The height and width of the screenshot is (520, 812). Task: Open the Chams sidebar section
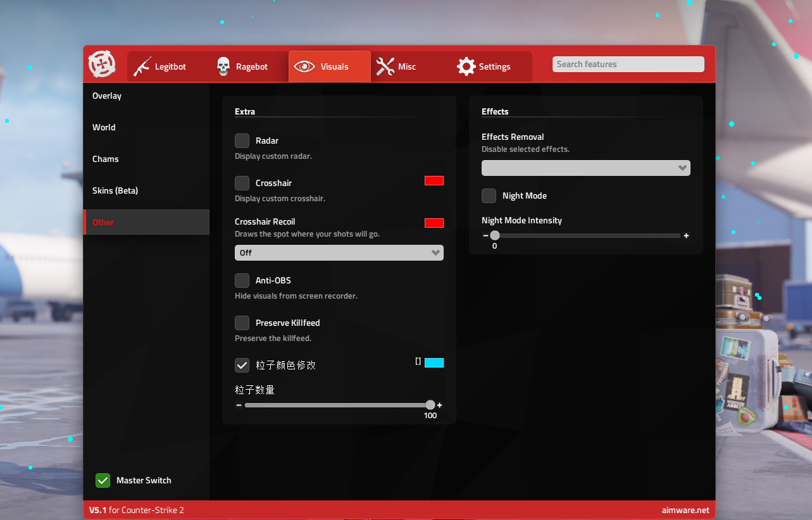point(146,159)
